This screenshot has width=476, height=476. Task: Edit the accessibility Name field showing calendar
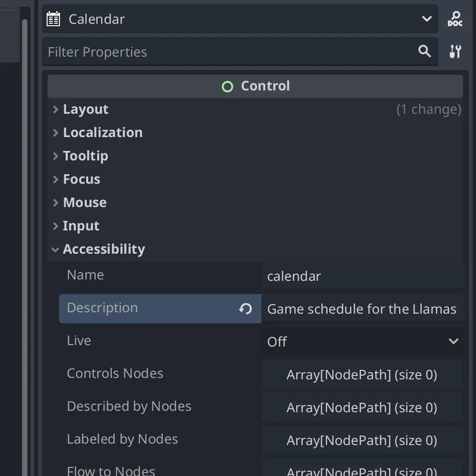[362, 276]
